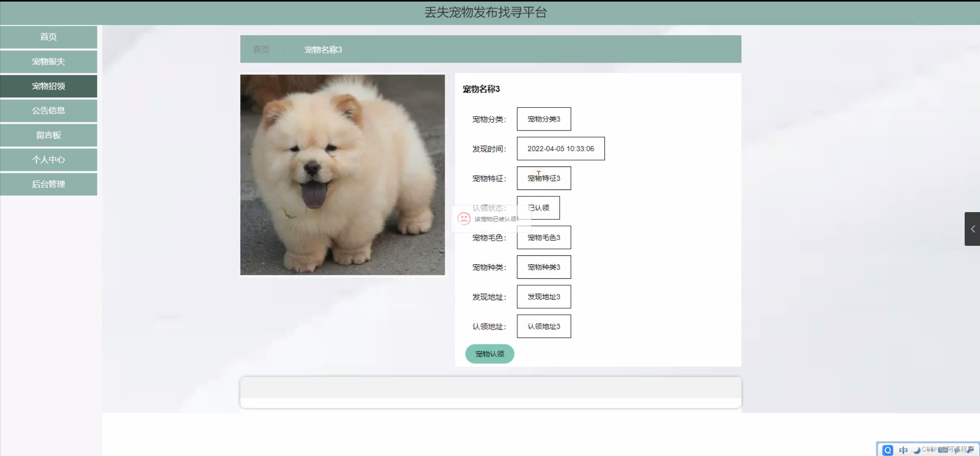Viewport: 980px width, 456px height.
Task: Click the sad face alert icon
Action: point(464,219)
